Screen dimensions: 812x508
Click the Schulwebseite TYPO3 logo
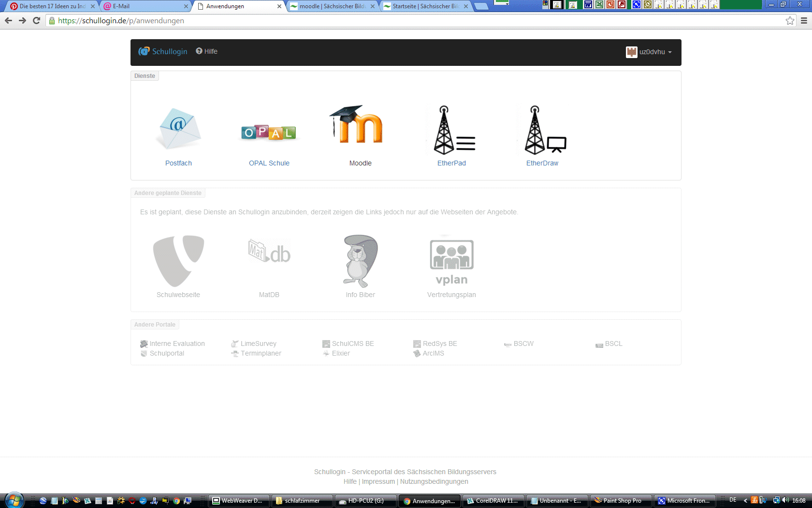pyautogui.click(x=178, y=261)
